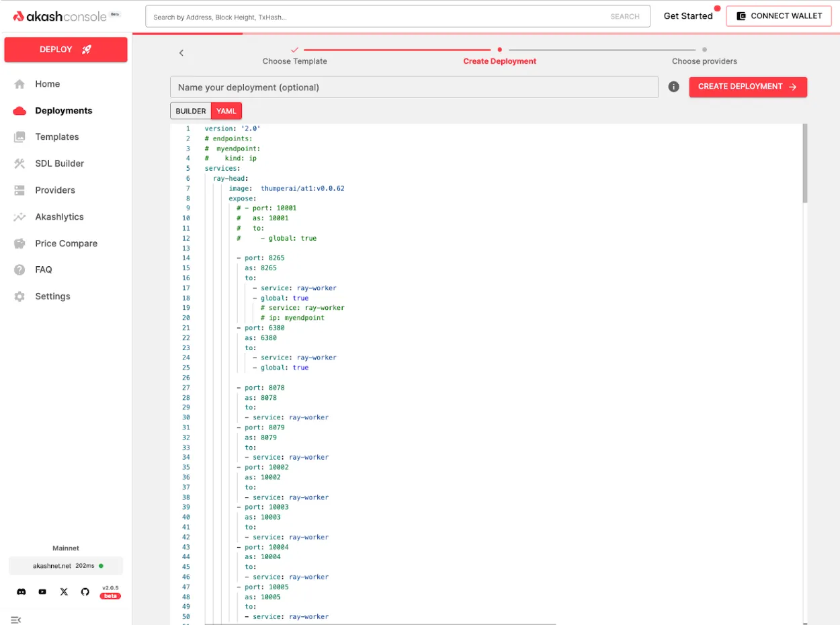Go to the Templates page
Viewport: 840px width, 625px height.
pos(56,137)
